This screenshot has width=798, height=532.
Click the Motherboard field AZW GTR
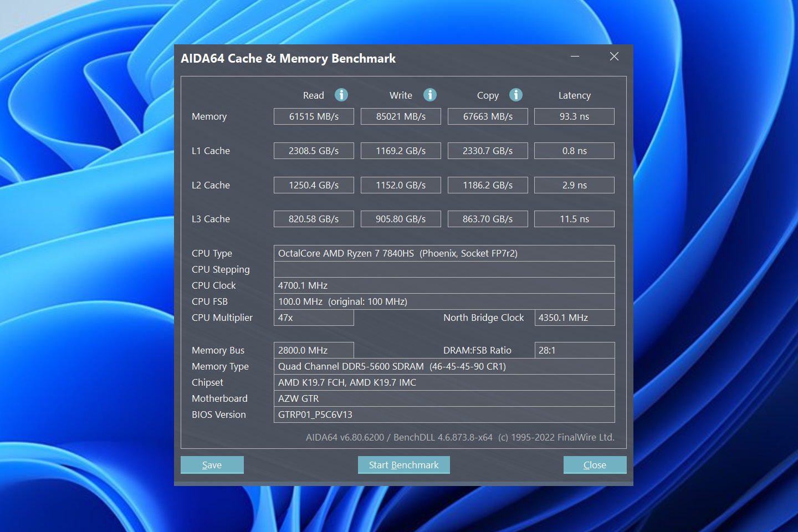tap(444, 398)
